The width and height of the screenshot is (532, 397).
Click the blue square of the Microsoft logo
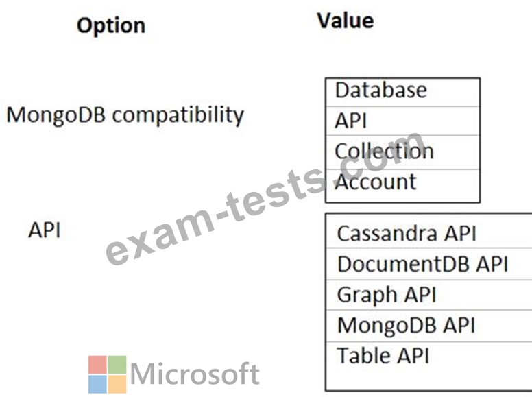97,384
